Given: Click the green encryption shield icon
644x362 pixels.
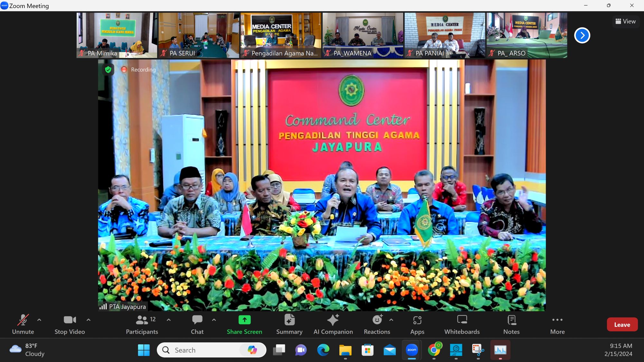Looking at the screenshot, I should click(x=108, y=70).
